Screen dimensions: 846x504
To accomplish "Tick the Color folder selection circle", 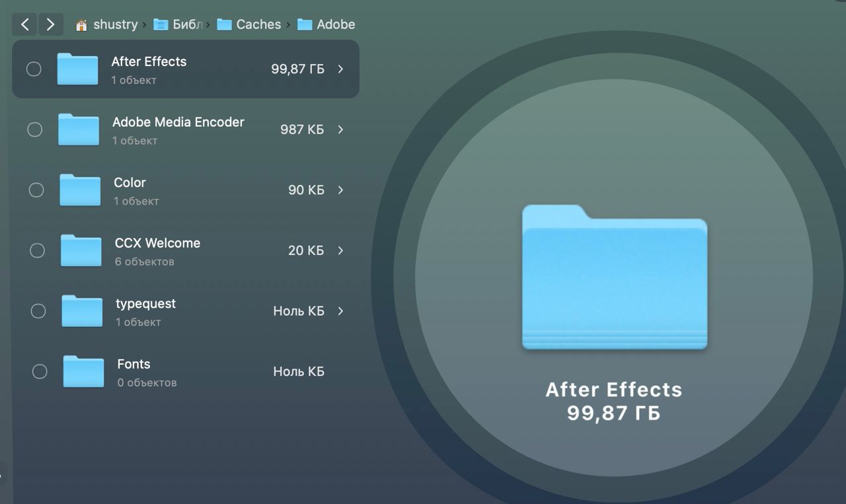I will pos(36,190).
